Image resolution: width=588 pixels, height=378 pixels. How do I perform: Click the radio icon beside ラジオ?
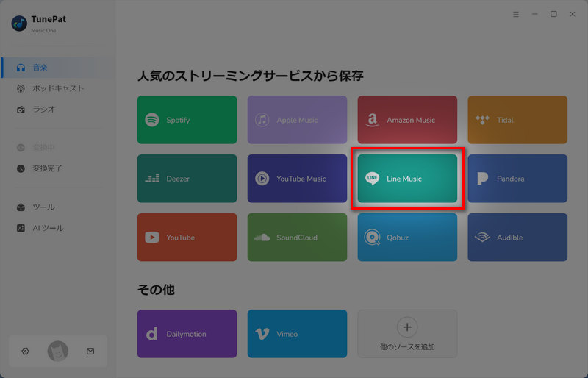(x=21, y=110)
